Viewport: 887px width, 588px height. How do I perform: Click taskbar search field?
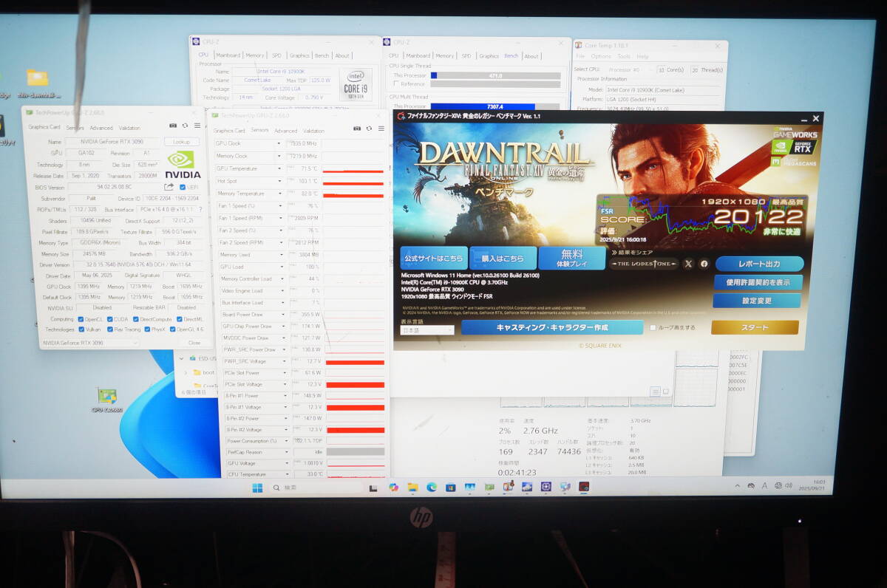(x=316, y=488)
